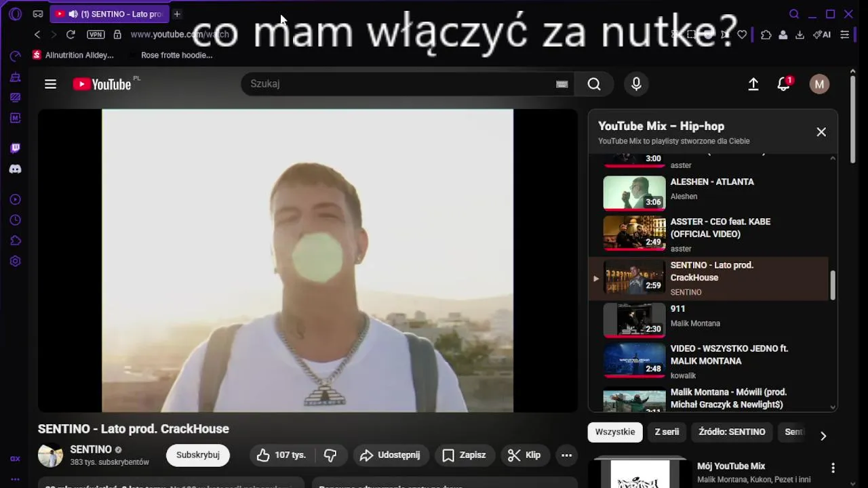Screen dimensions: 868x488
Task: Click the Subskrybuj button
Action: (198, 455)
